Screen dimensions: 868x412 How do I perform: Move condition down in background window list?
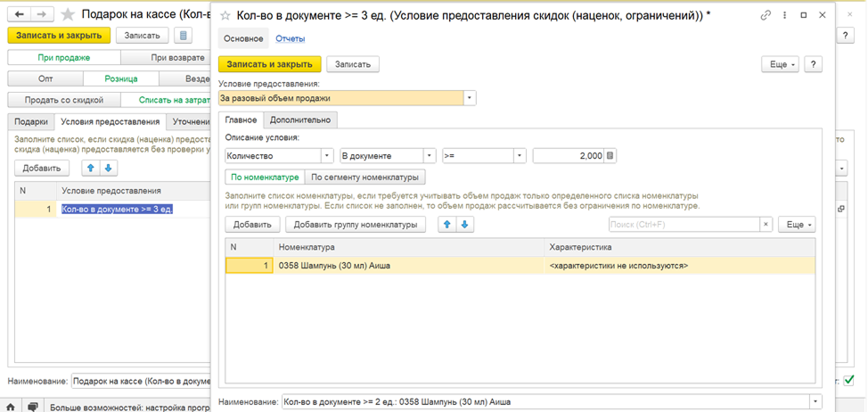click(109, 169)
